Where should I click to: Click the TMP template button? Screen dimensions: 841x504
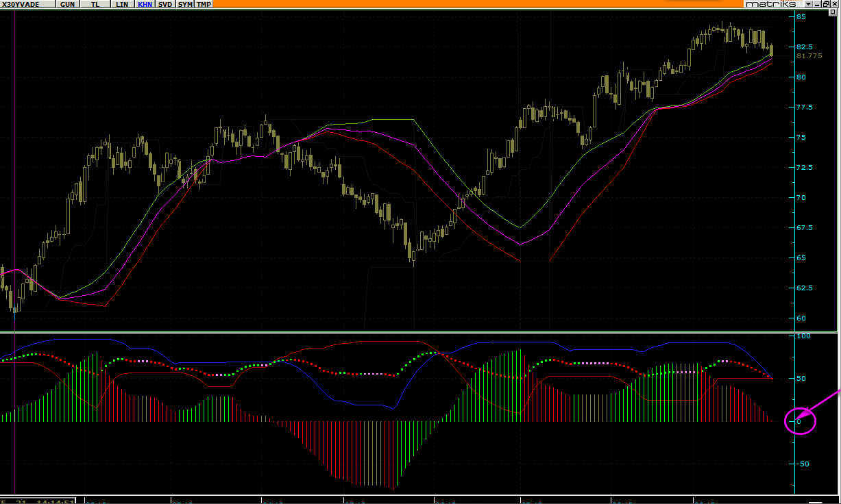(204, 4)
